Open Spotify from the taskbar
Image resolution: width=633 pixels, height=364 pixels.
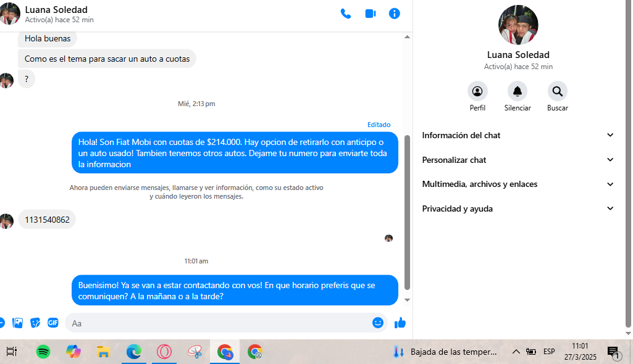[43, 352]
